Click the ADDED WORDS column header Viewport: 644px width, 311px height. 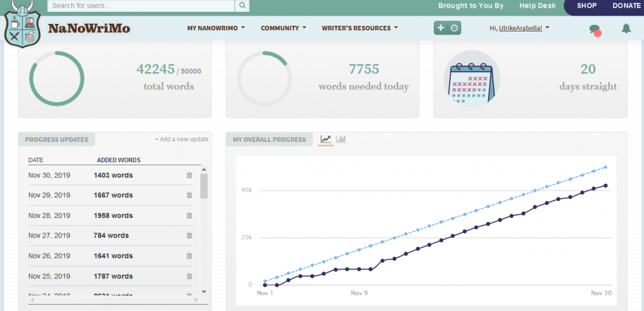point(119,160)
